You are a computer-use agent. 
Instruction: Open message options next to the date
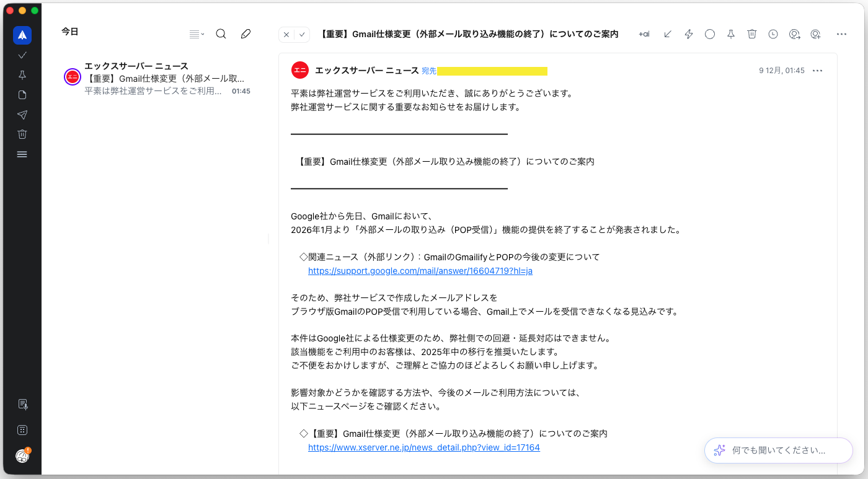(817, 71)
